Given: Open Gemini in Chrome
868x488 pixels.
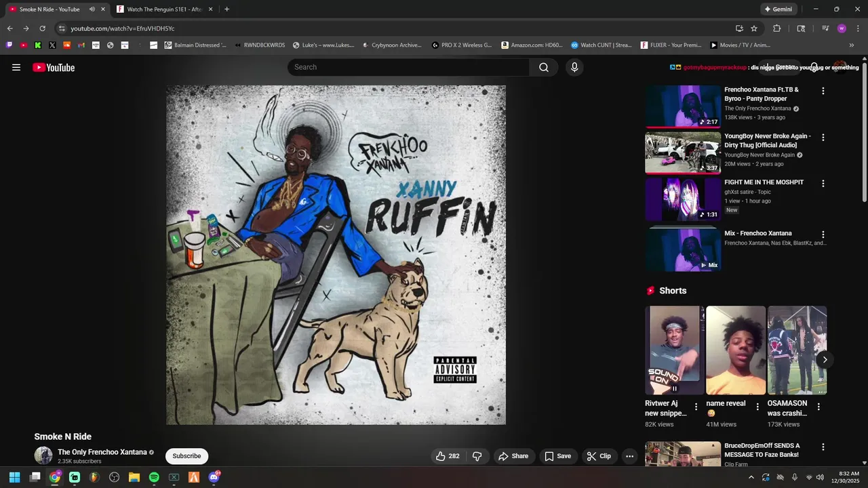Looking at the screenshot, I should [x=778, y=9].
